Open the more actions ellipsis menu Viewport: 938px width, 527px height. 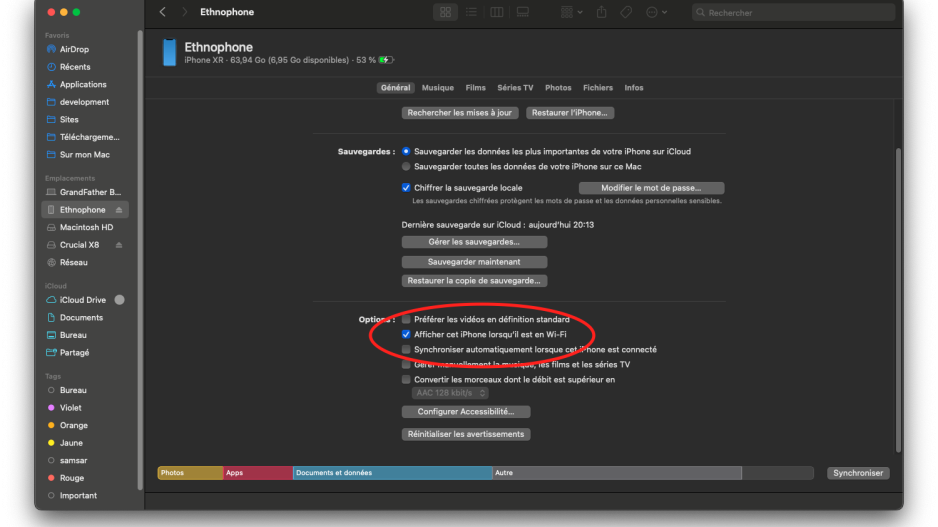coord(656,13)
